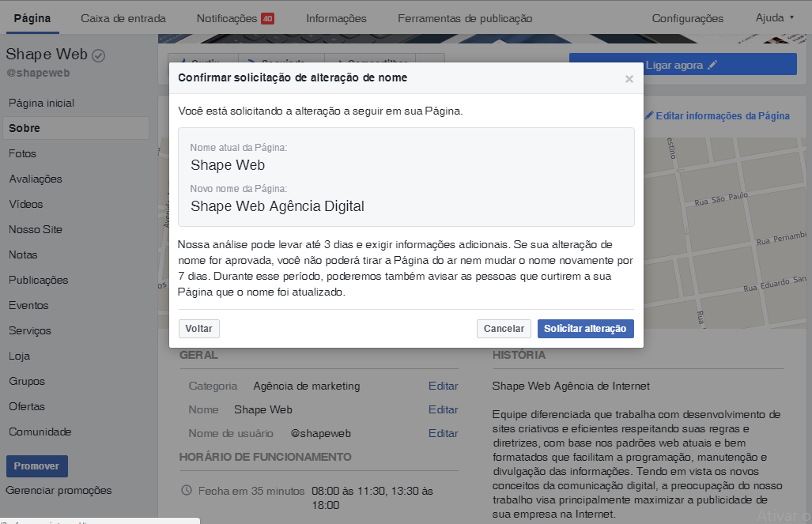Click the @shapeweb username under the page title
The width and height of the screenshot is (812, 524).
pos(38,73)
